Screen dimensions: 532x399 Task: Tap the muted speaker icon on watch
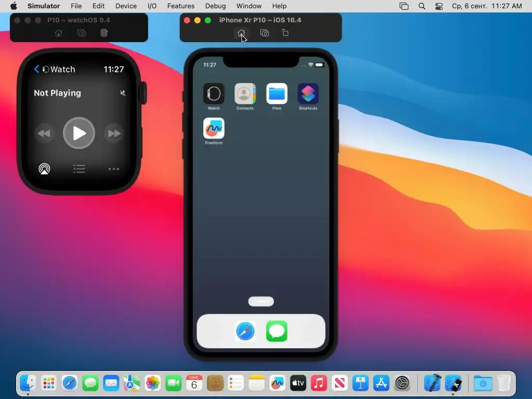123,93
